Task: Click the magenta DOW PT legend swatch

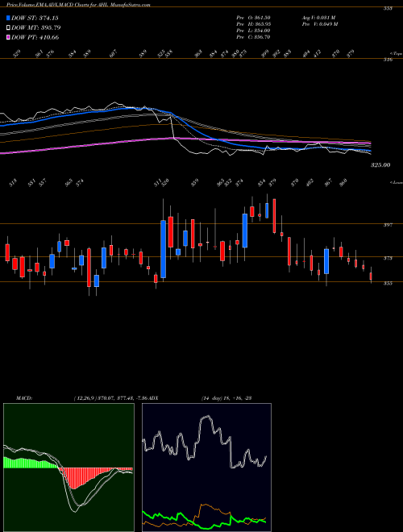Action: [x=8, y=37]
